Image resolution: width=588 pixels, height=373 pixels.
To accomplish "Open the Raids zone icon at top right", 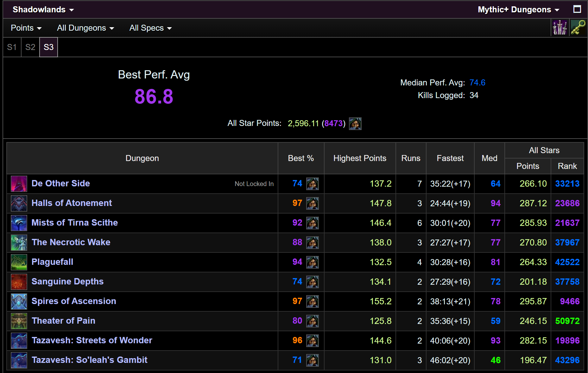I will click(560, 28).
